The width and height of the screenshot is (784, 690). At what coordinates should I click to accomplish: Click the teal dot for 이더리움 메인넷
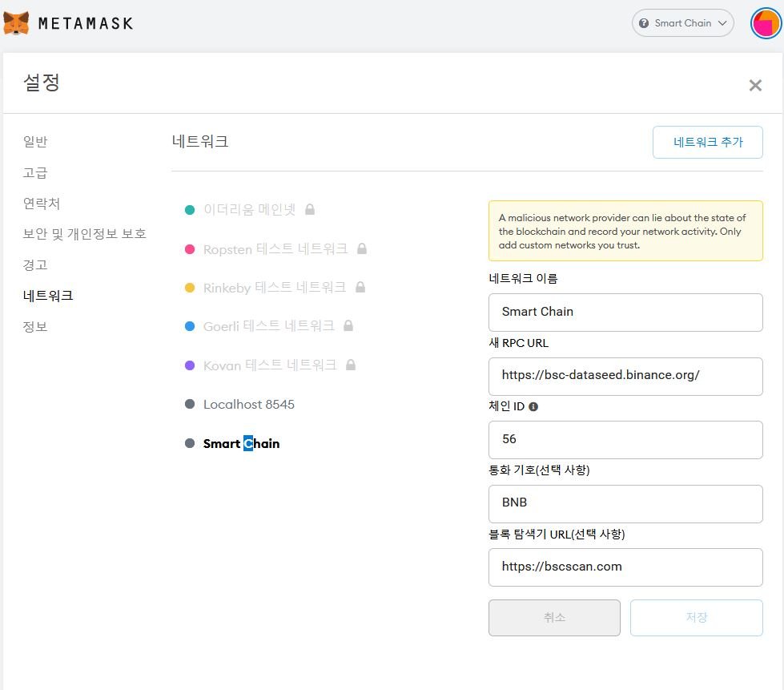190,210
